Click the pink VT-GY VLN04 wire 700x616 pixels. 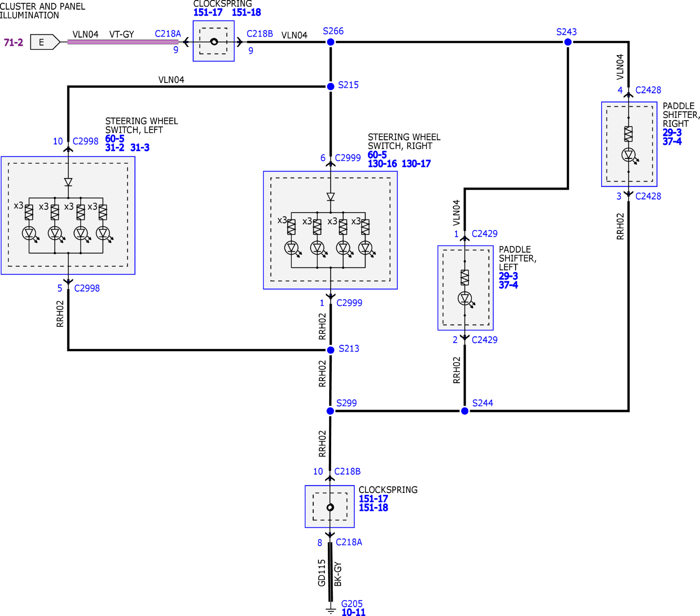(x=123, y=42)
